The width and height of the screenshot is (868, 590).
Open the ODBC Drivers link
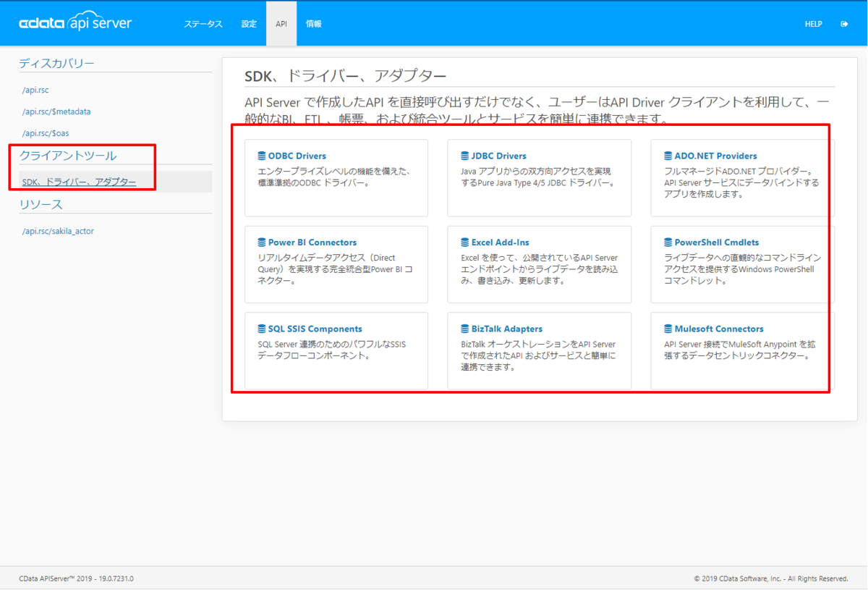297,156
